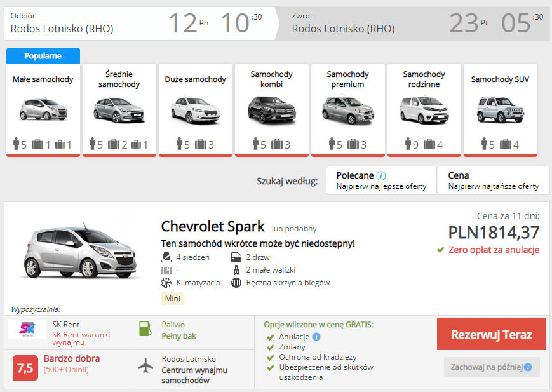Click the PLN1814,37 price
The image size is (552, 392).
coord(494,233)
